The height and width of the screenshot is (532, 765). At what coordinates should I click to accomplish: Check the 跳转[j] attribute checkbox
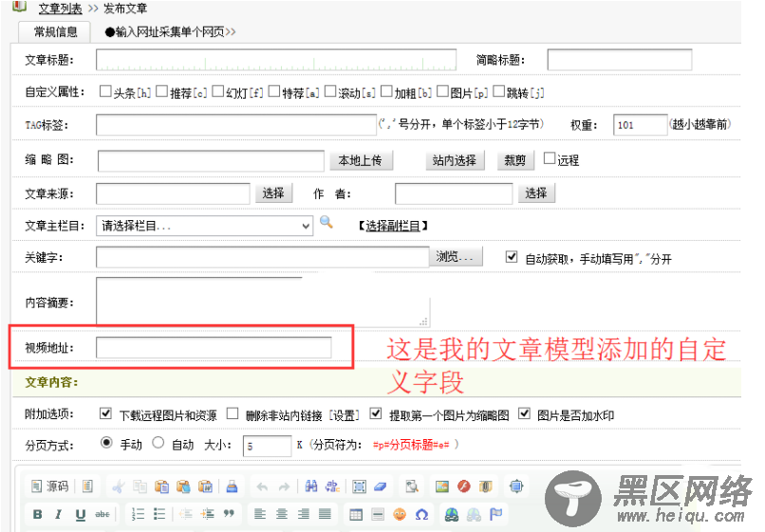coord(499,91)
